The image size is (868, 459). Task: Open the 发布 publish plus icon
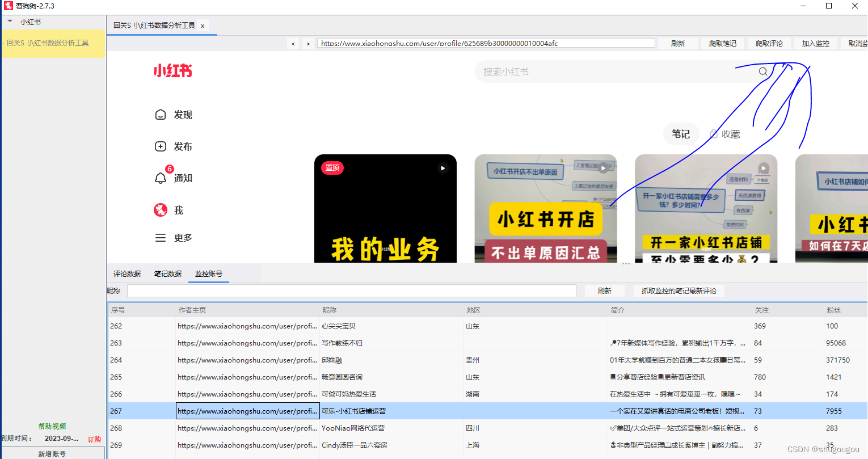[x=161, y=146]
